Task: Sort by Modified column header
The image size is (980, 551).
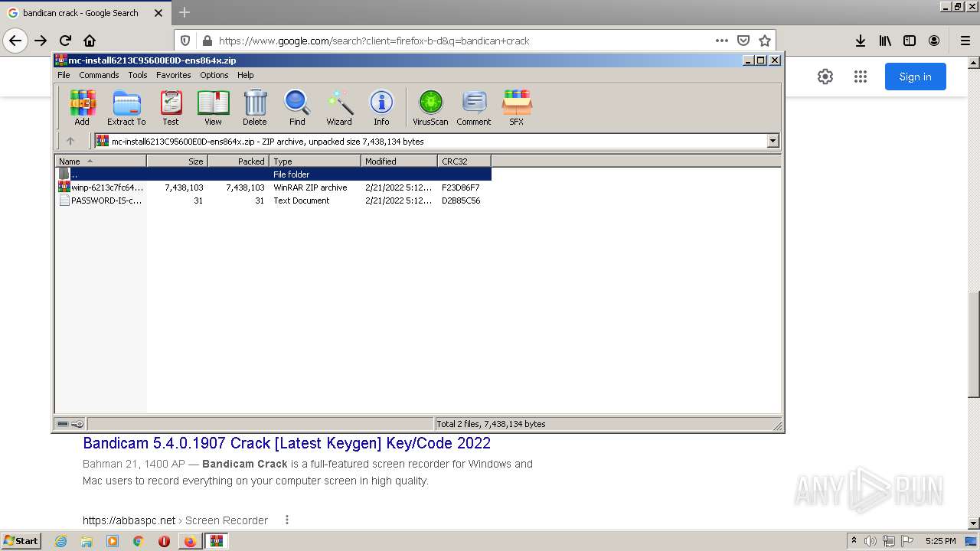Action: [x=399, y=161]
